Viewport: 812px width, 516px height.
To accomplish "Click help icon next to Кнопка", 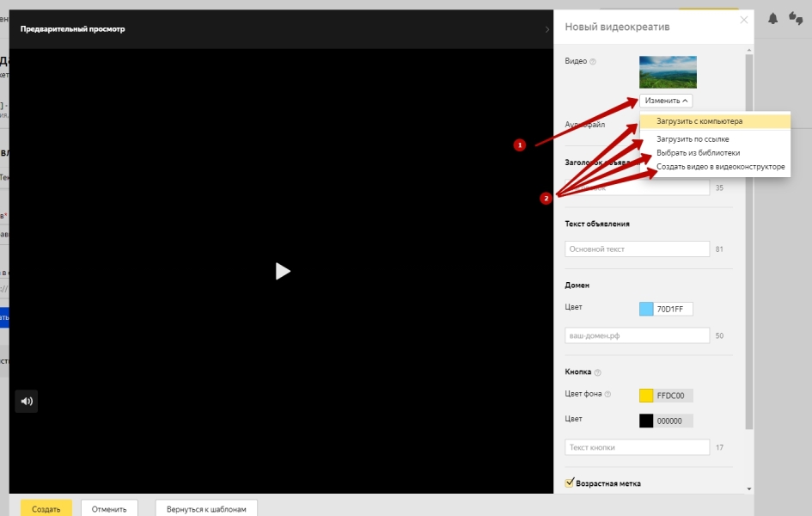I will pos(597,372).
